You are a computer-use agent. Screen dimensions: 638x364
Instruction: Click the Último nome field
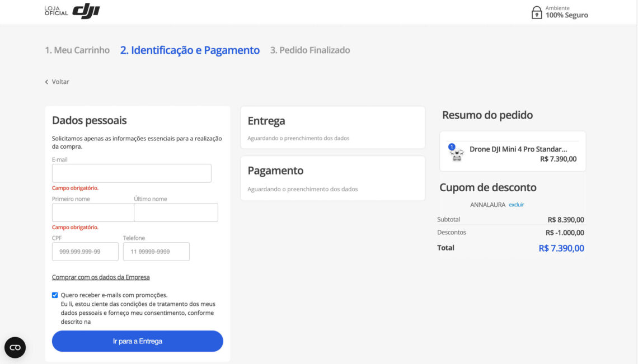tap(176, 212)
